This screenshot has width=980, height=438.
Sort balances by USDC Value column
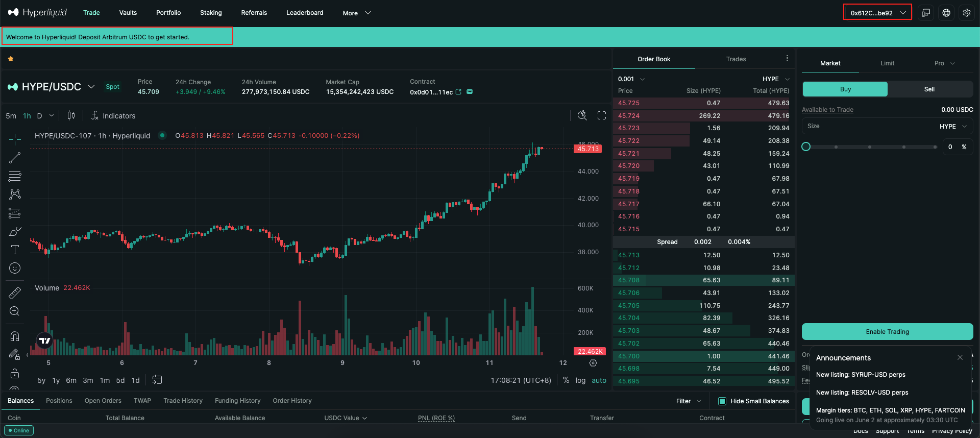click(346, 418)
